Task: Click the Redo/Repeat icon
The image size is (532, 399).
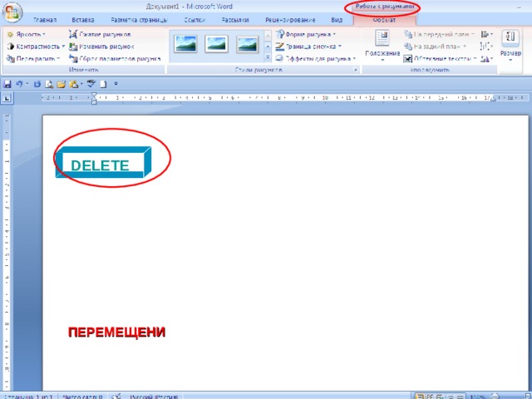Action: [37, 84]
